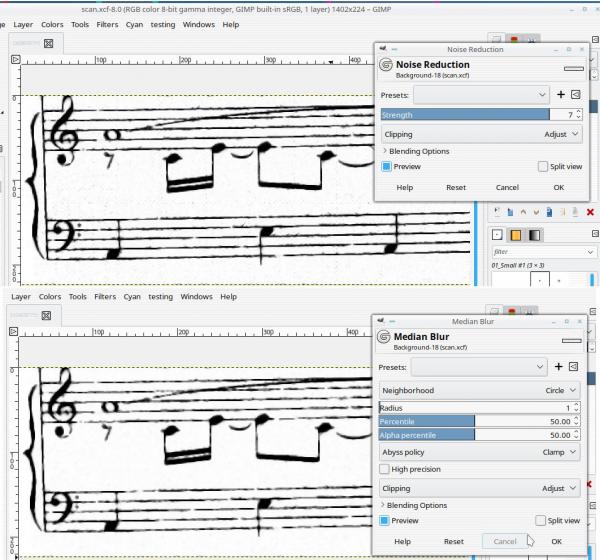Image resolution: width=600 pixels, height=560 pixels.
Task: Click the GEGL logo in Noise Reduction header
Action: pos(386,65)
